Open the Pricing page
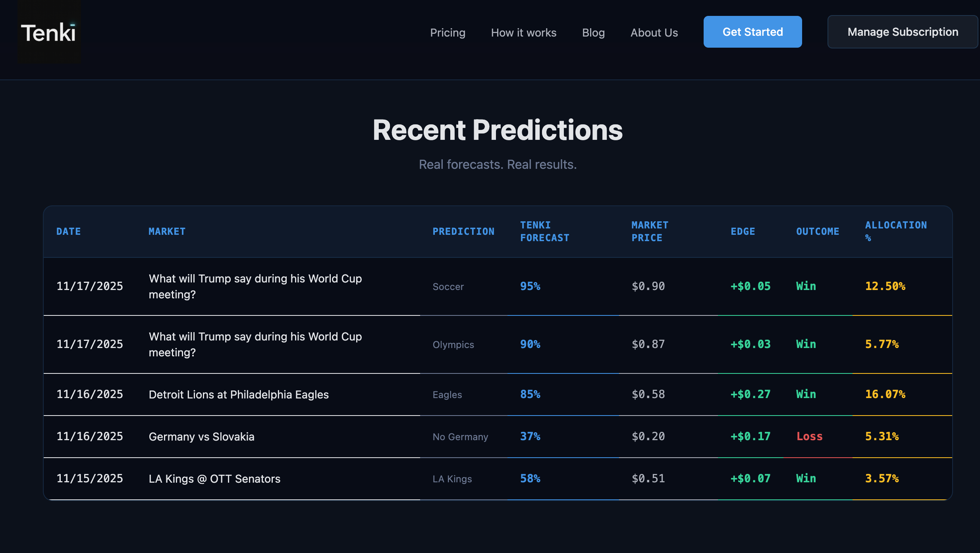980x553 pixels. (448, 33)
